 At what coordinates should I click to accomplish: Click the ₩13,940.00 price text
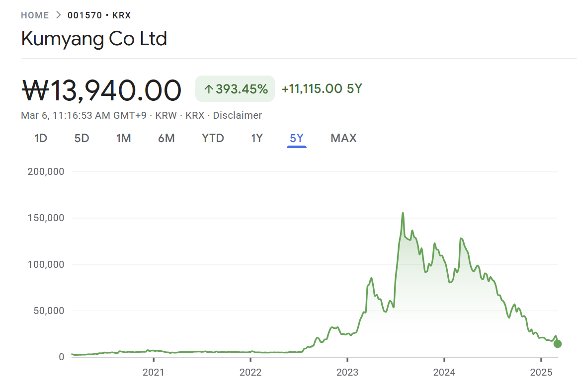(101, 90)
